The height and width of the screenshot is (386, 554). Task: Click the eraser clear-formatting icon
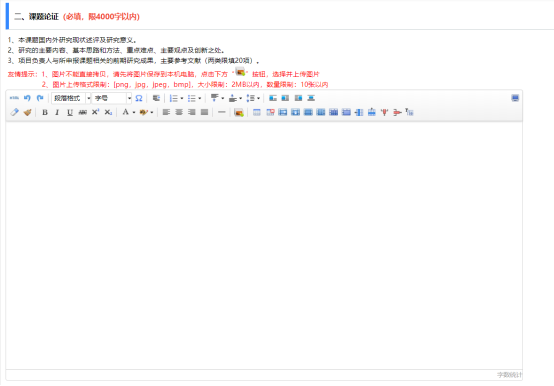[14, 112]
